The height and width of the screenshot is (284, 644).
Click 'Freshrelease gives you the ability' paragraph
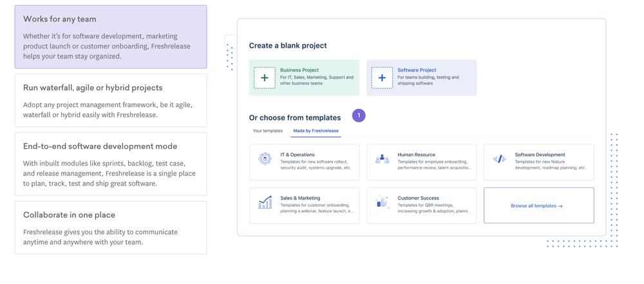point(100,237)
